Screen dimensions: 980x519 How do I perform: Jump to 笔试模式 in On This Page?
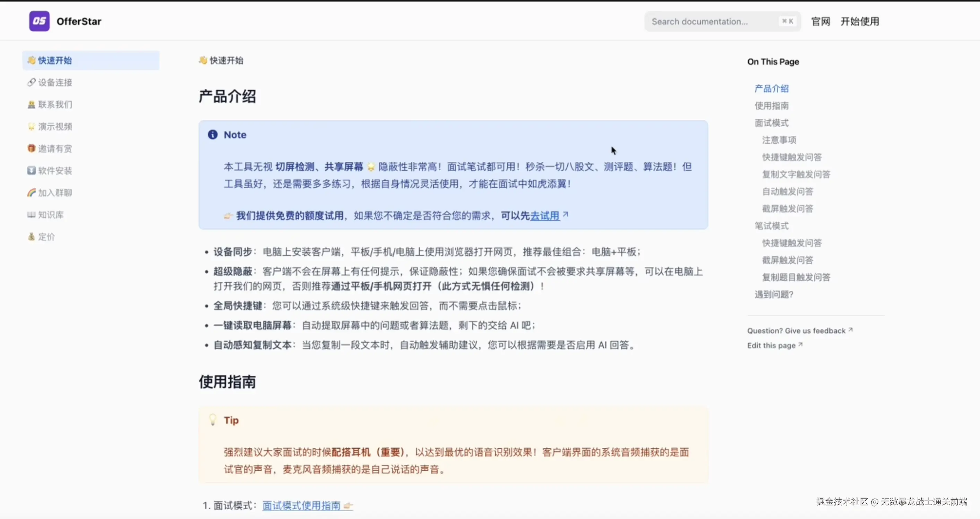click(x=772, y=226)
